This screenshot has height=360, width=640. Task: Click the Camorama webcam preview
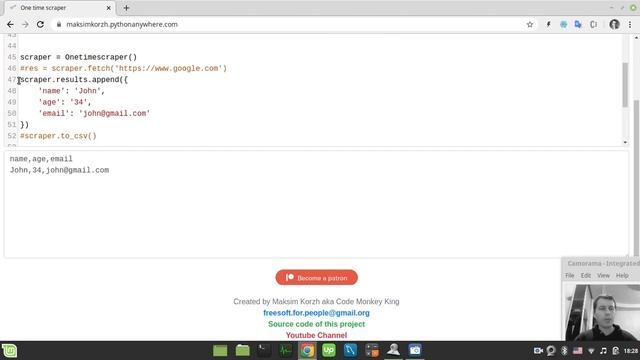pyautogui.click(x=601, y=312)
